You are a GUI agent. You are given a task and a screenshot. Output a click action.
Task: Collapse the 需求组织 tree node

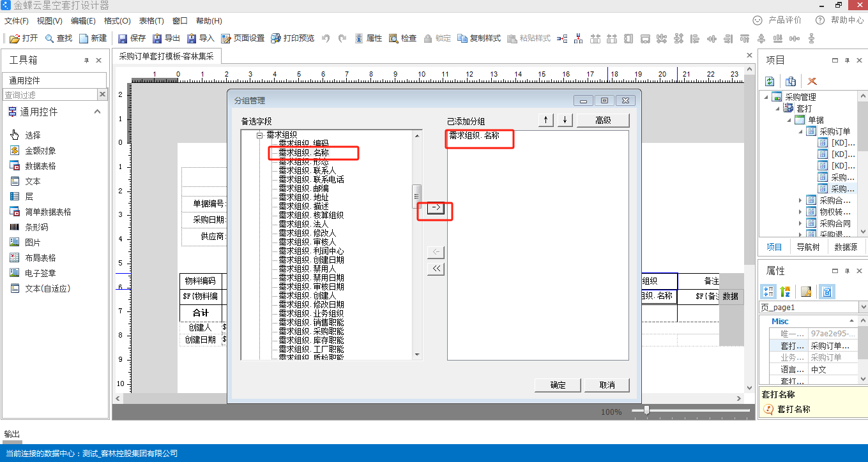point(260,135)
